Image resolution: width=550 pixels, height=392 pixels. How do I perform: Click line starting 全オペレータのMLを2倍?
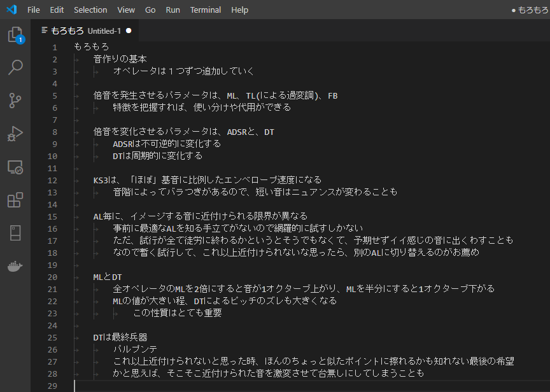[304, 288]
